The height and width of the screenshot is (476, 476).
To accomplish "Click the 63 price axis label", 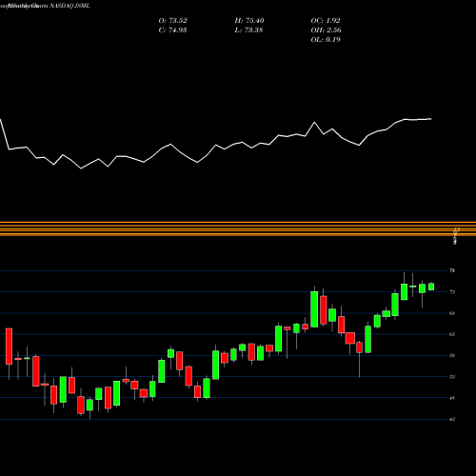I will coord(452,334).
